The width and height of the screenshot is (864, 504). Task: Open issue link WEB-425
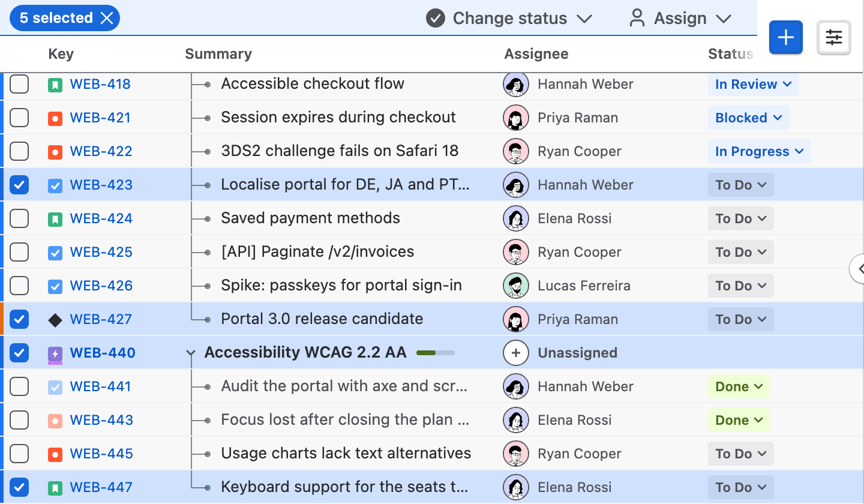point(101,252)
